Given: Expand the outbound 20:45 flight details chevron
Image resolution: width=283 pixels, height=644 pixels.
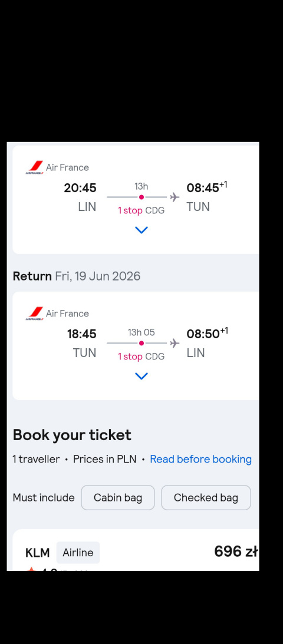Looking at the screenshot, I should [141, 230].
